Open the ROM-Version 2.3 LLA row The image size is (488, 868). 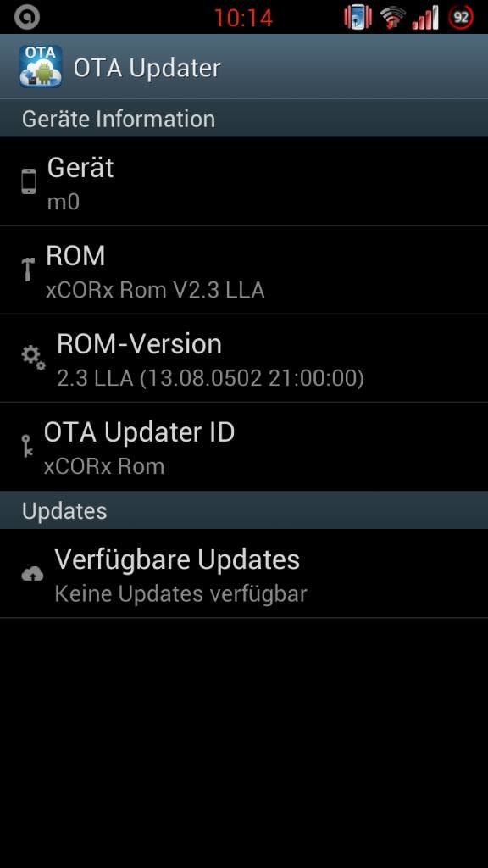coord(244,359)
